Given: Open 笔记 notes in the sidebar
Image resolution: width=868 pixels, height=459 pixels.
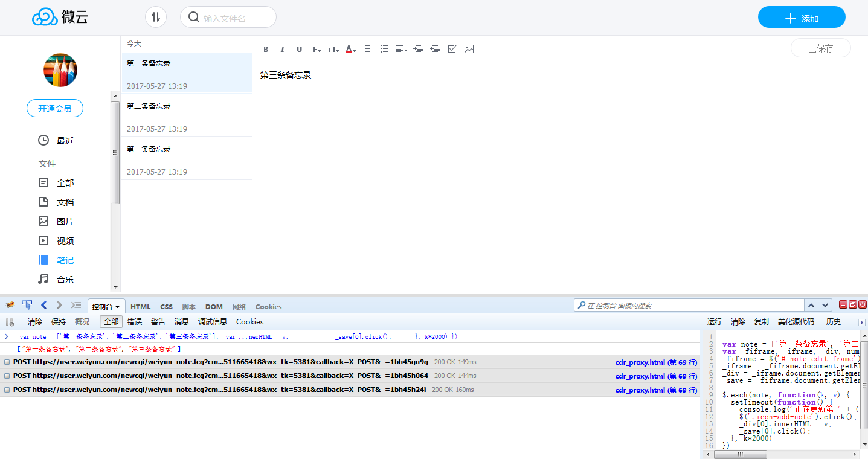Looking at the screenshot, I should click(x=65, y=260).
